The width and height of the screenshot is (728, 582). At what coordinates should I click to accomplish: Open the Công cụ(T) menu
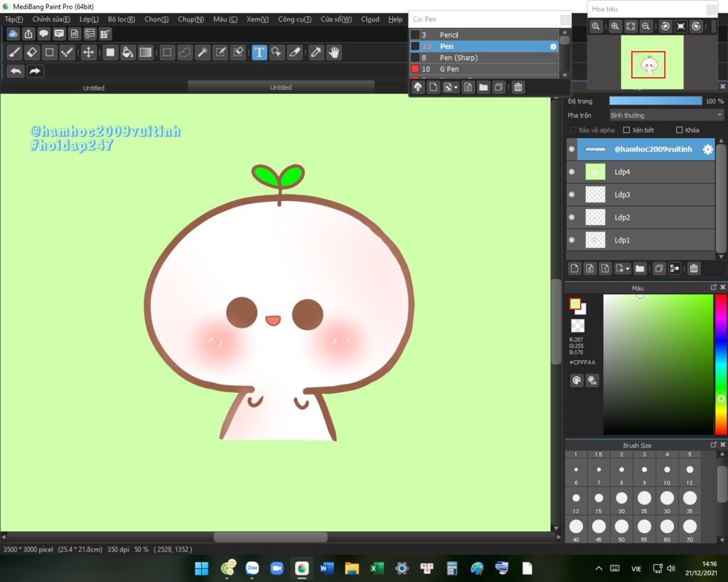pyautogui.click(x=294, y=19)
